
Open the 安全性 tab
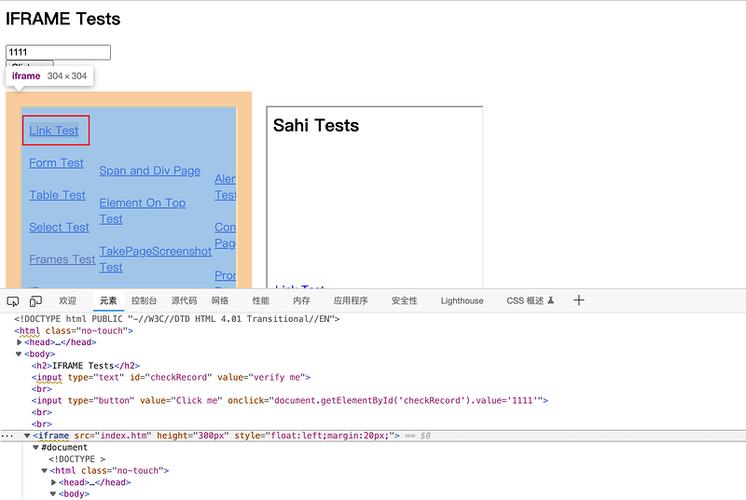point(404,301)
